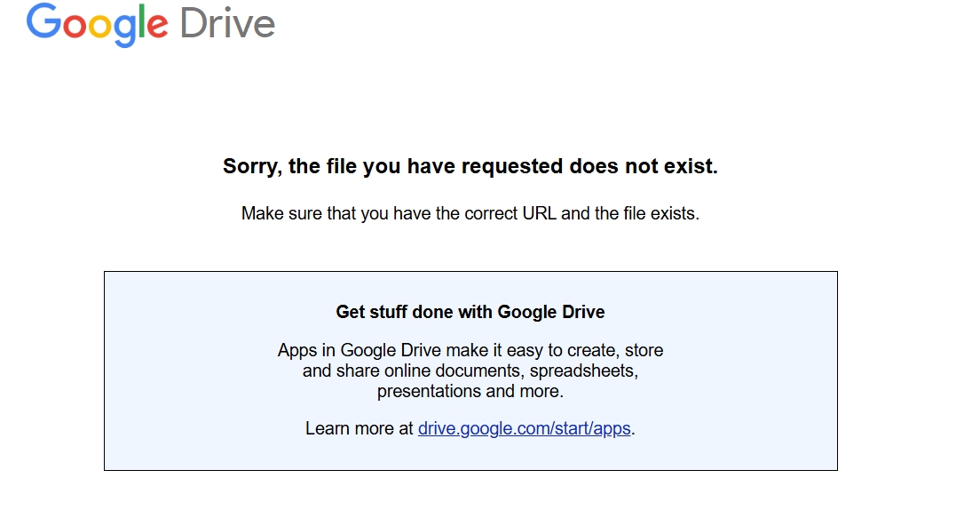980x510 pixels.
Task: Click the yellow 'o' in Google logo
Action: (x=100, y=27)
